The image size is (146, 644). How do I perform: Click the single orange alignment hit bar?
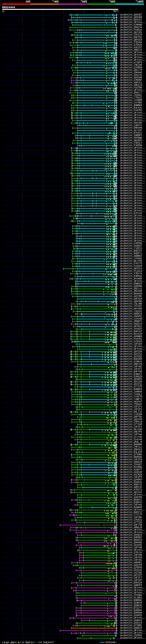point(94,628)
